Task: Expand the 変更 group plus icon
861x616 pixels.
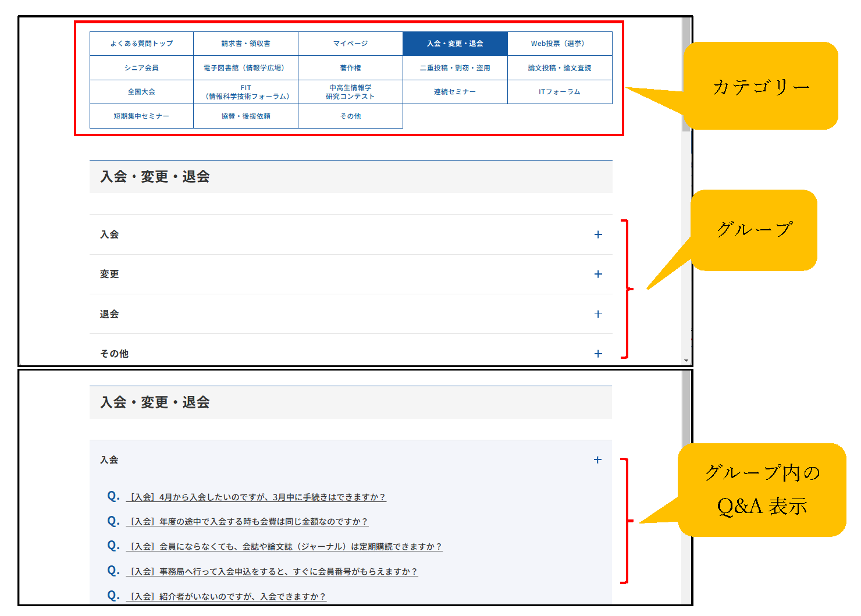Action: pos(597,274)
